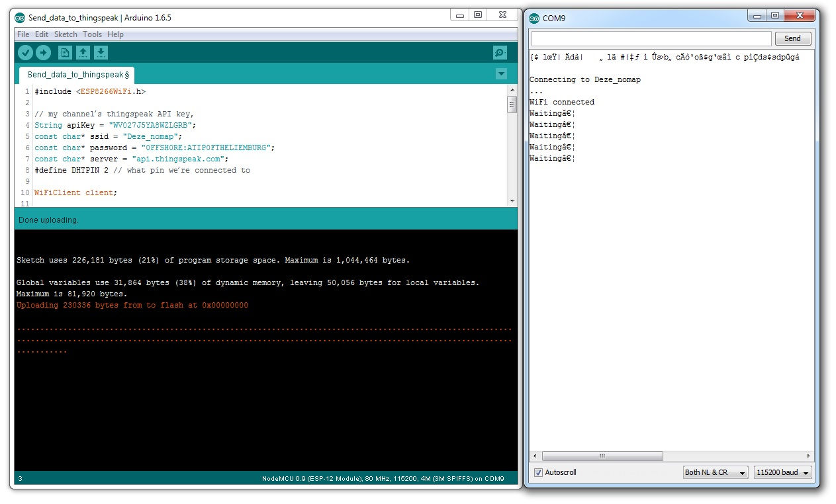
Task: Click the Open sketch up-arrow icon
Action: tap(83, 52)
